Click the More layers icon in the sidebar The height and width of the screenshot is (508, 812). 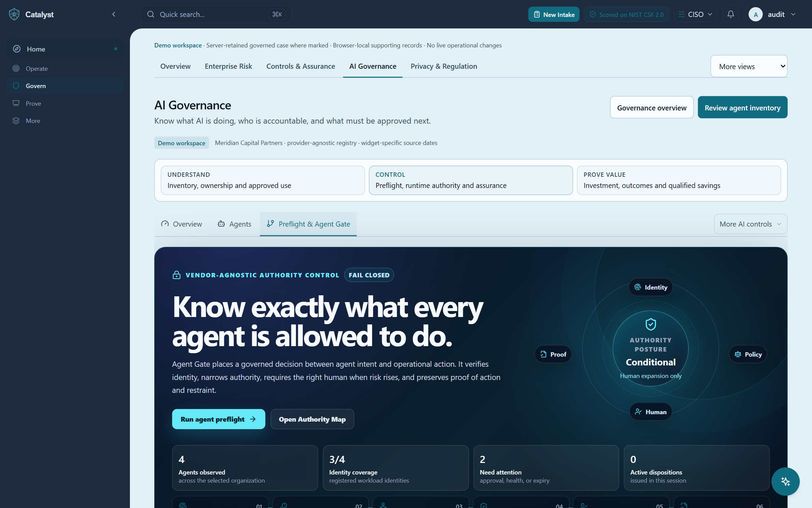coord(16,121)
